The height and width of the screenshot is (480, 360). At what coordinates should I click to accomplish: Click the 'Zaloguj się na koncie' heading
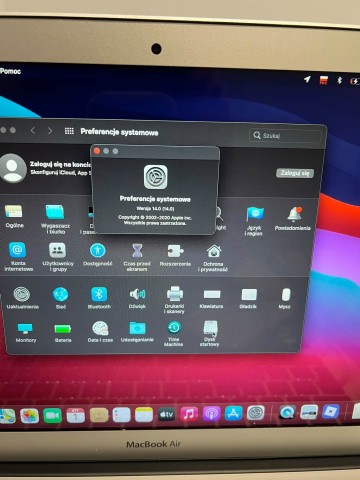click(60, 164)
